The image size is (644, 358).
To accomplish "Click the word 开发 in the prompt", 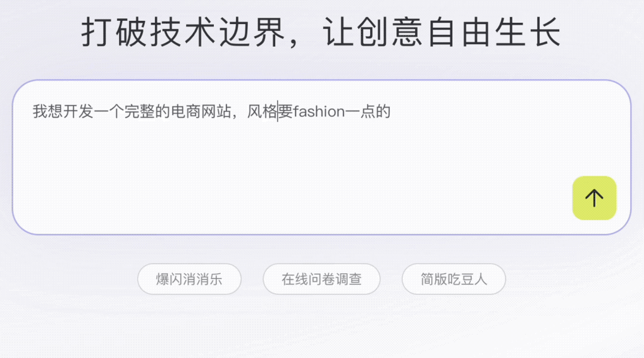I will tap(78, 111).
